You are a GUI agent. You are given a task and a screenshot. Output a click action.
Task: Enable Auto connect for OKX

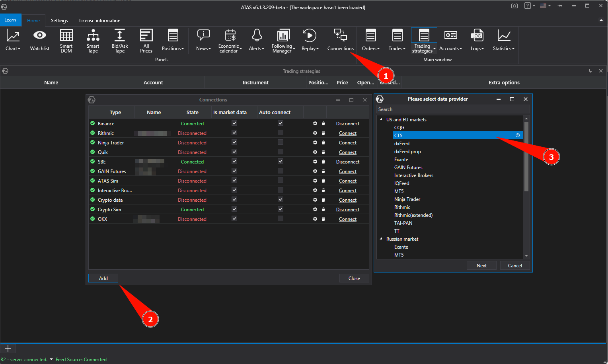[x=281, y=219]
